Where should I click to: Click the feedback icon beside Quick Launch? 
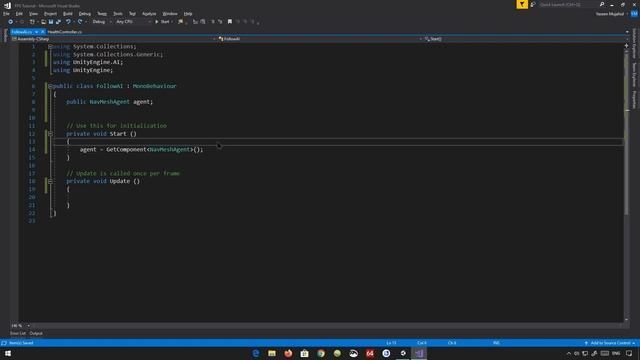(533, 4)
